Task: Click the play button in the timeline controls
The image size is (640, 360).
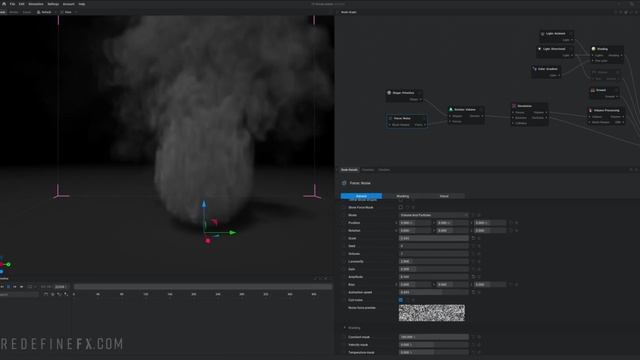Action: (15, 287)
